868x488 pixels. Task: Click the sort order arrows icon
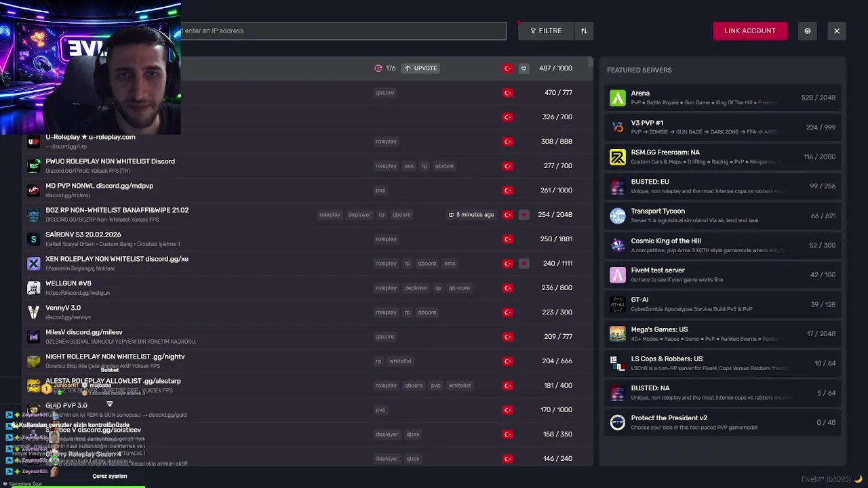click(x=584, y=30)
